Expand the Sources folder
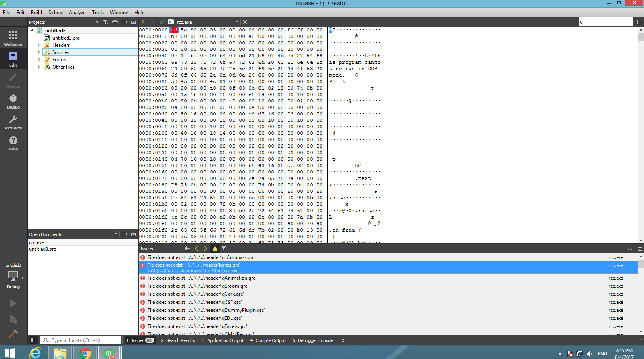Image resolution: width=644 pixels, height=359 pixels. coord(39,52)
